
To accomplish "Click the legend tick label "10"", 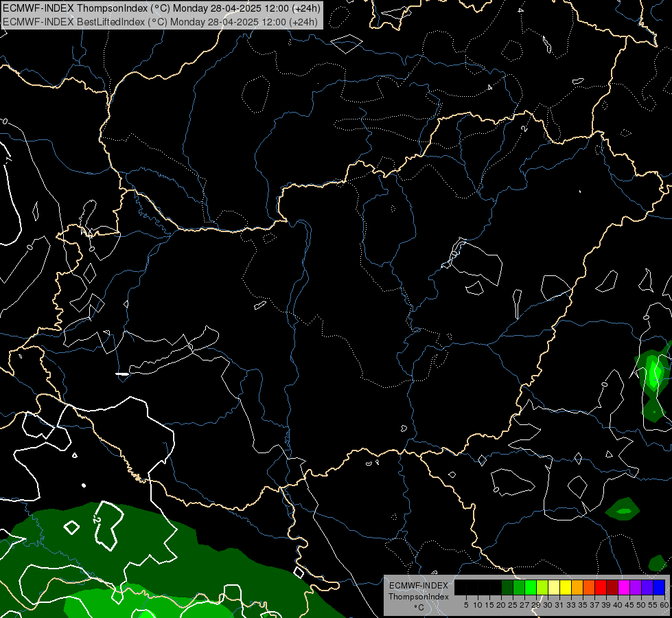I will pyautogui.click(x=478, y=605).
